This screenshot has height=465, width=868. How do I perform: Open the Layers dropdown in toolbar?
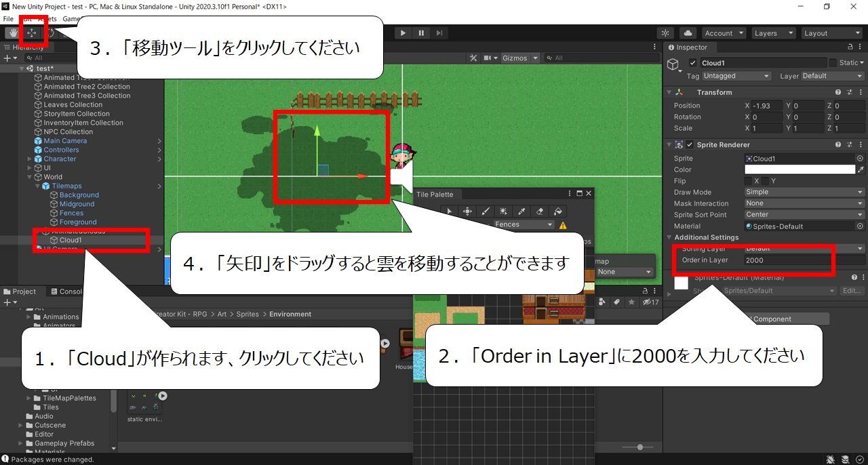point(773,33)
